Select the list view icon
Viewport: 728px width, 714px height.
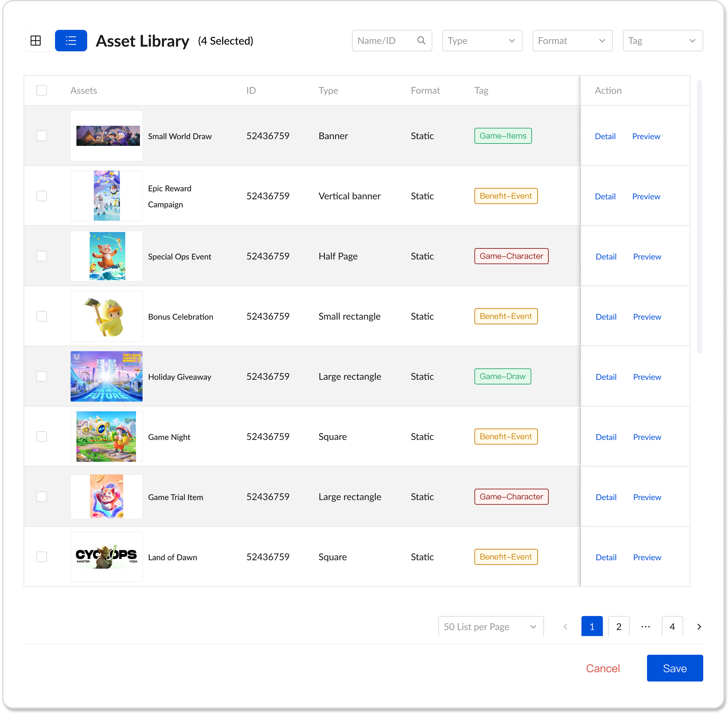(71, 41)
